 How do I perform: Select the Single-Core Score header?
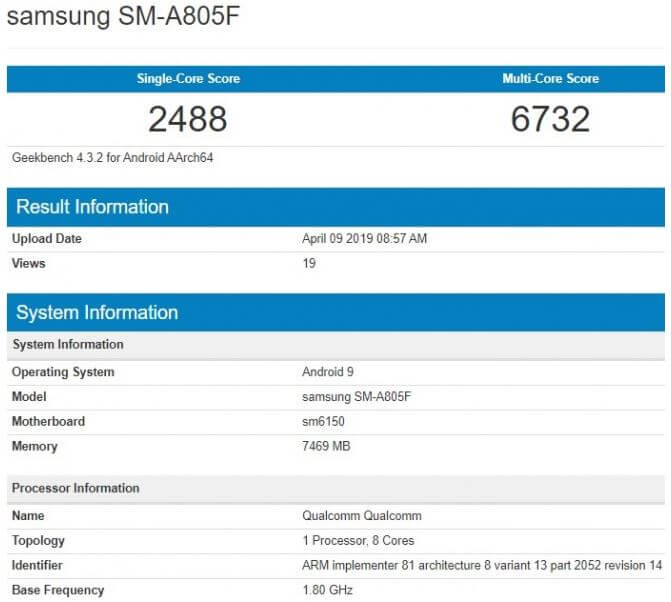188,79
